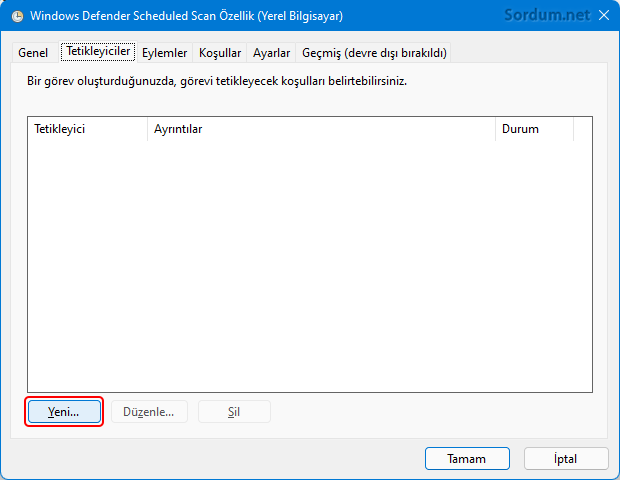
Task: Click the Durum column header
Action: (534, 129)
